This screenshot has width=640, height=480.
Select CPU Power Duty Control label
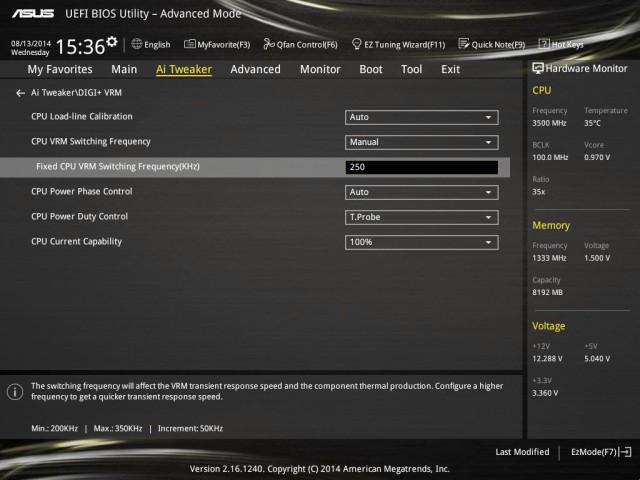pos(80,216)
